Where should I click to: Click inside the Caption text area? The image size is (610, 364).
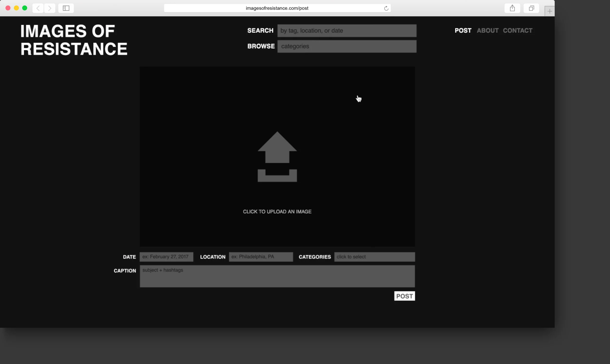(x=277, y=276)
